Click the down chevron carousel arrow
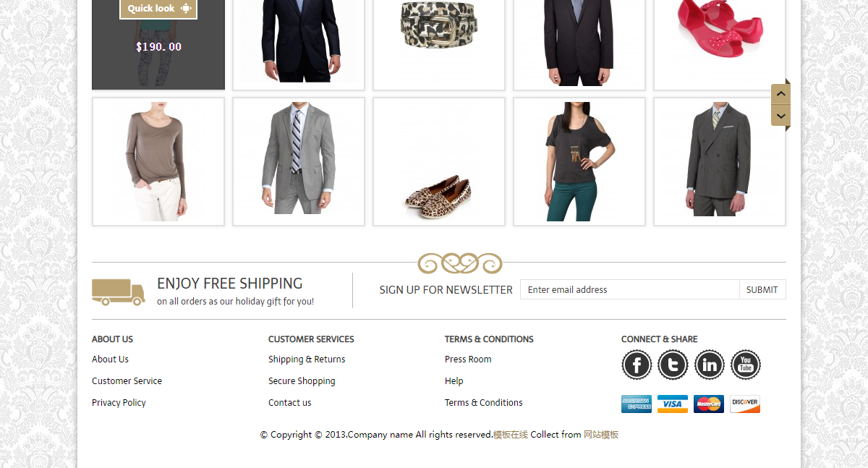 pyautogui.click(x=780, y=115)
